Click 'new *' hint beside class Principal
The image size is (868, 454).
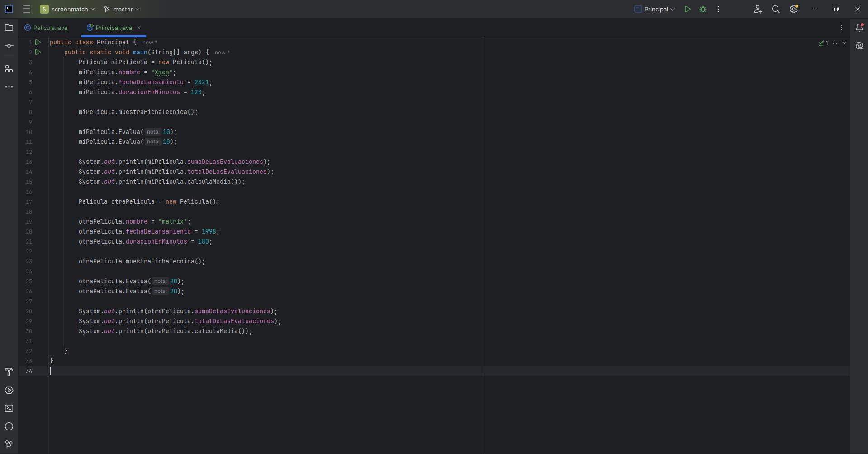[x=150, y=42]
